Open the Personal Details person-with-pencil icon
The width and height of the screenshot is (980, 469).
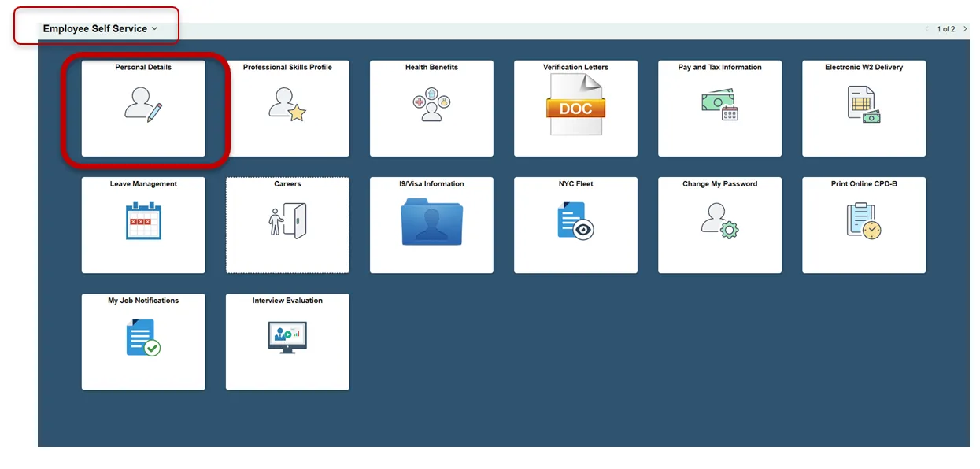coord(143,104)
